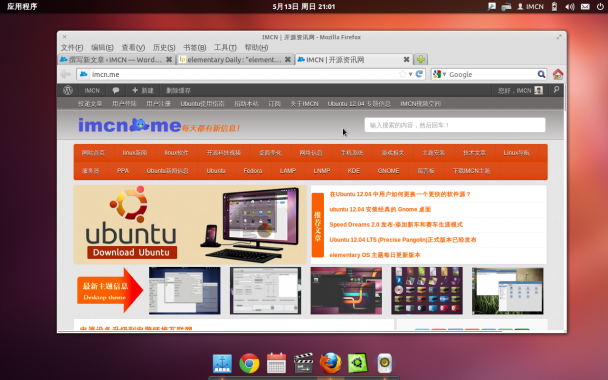The width and height of the screenshot is (608, 380).
Task: Close the elementary Daily tab
Action: tap(287, 59)
